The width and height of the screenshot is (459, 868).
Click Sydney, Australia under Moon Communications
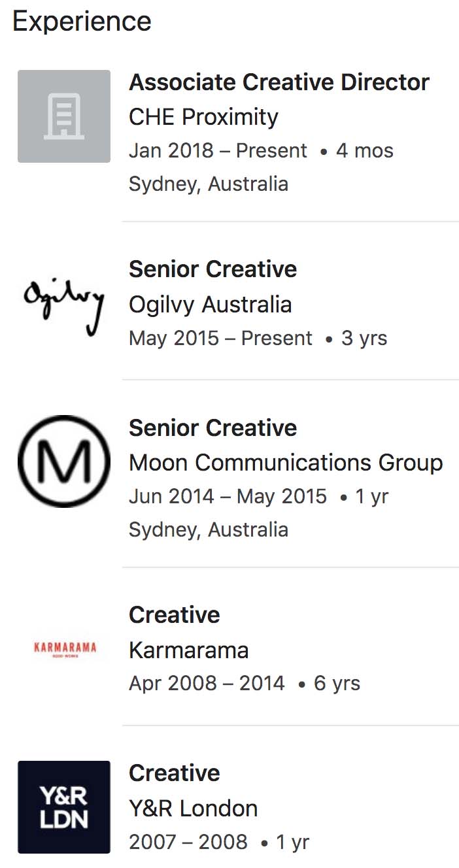209,529
